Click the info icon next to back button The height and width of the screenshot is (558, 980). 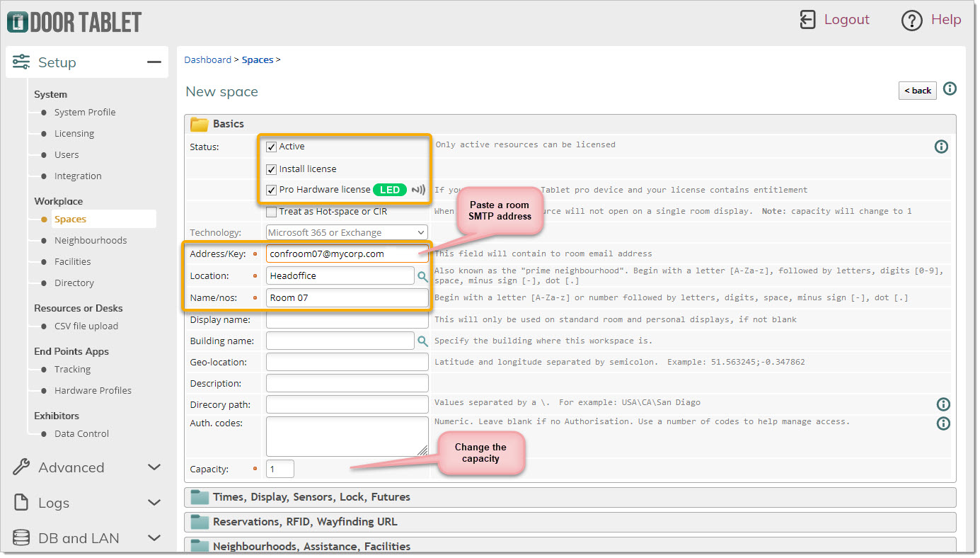[950, 89]
